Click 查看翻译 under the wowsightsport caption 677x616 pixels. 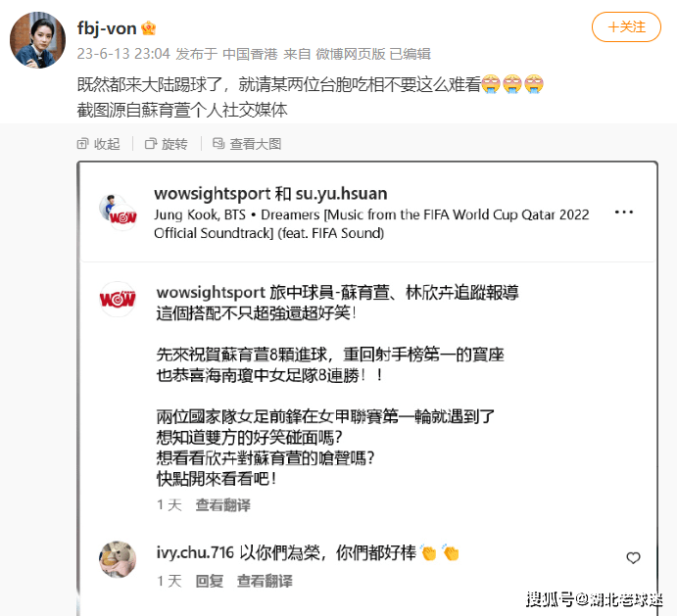click(x=222, y=505)
